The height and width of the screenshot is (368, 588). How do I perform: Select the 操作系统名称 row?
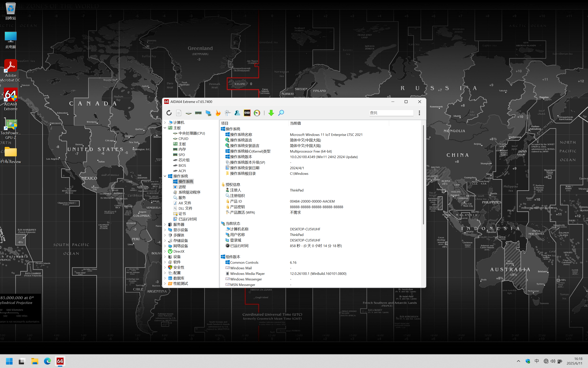click(320, 135)
